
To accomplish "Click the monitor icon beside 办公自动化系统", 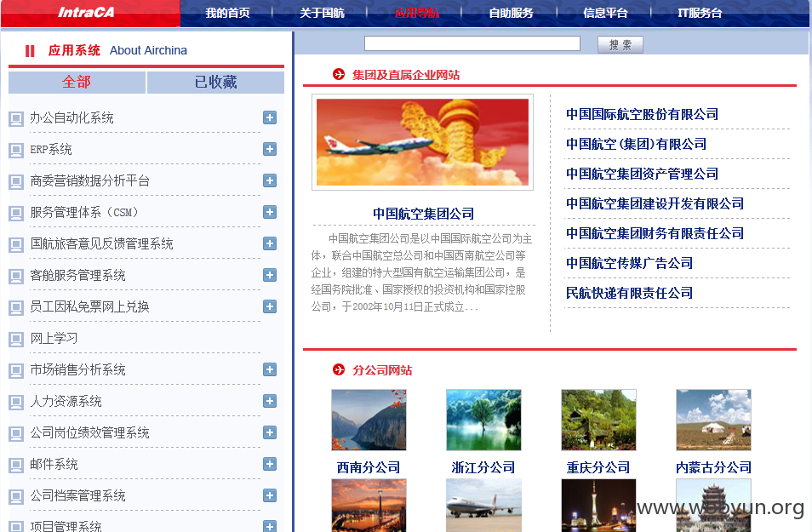I will point(16,119).
